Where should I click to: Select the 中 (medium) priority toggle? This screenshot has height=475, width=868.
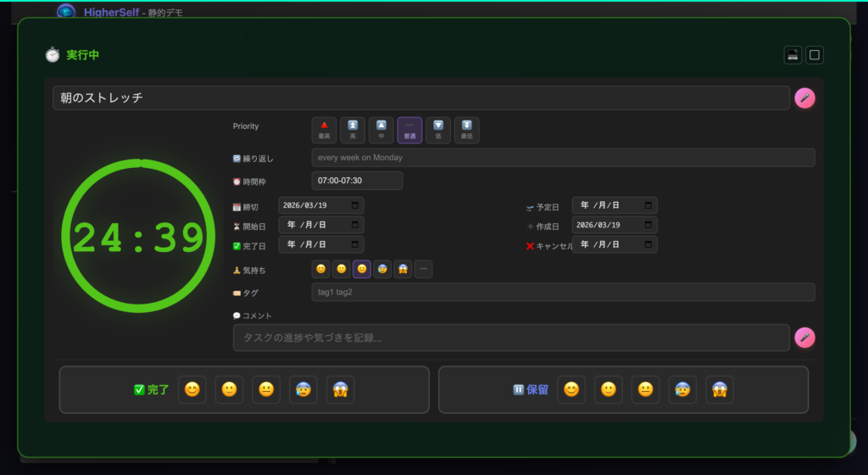(x=381, y=130)
